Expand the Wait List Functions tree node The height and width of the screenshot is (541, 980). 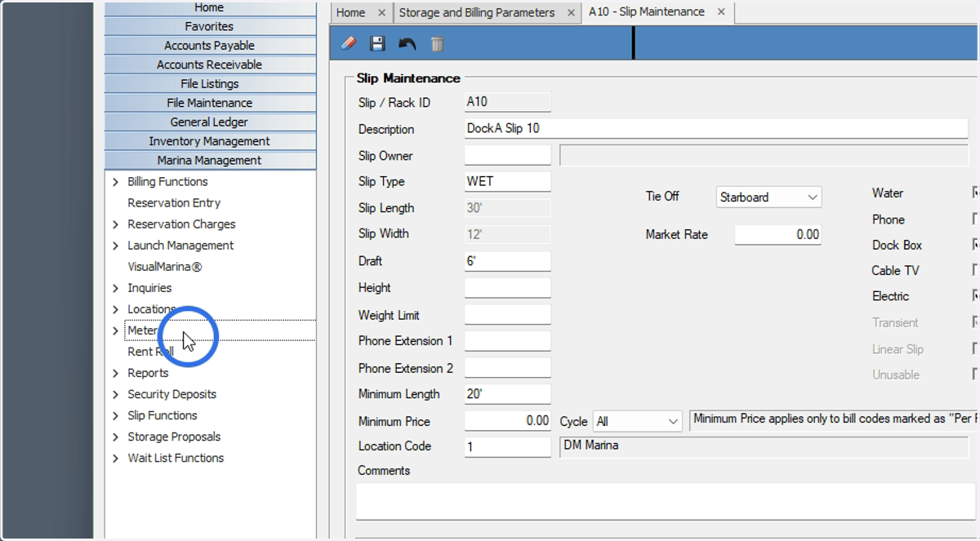115,458
